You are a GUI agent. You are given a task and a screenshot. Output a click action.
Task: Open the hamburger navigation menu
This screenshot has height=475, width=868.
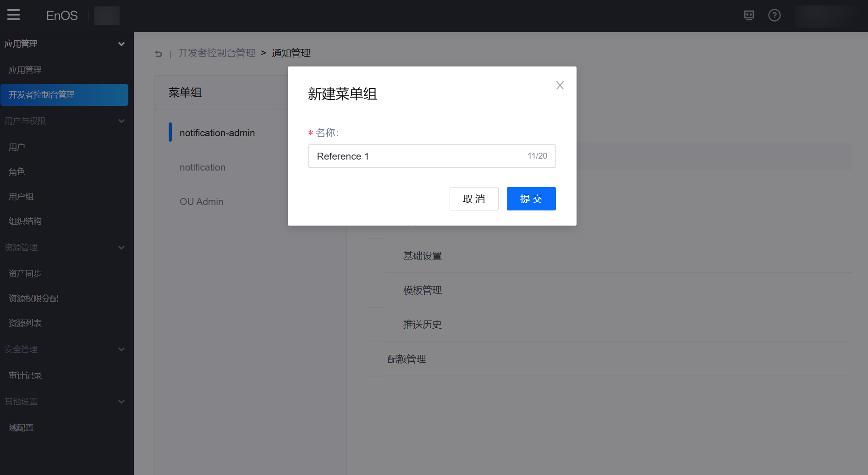pyautogui.click(x=13, y=15)
